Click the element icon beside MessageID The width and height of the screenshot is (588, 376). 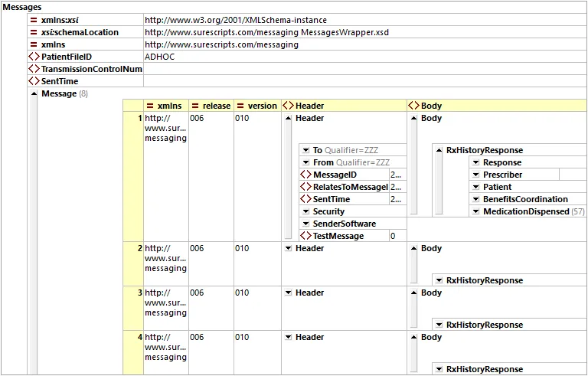point(305,175)
